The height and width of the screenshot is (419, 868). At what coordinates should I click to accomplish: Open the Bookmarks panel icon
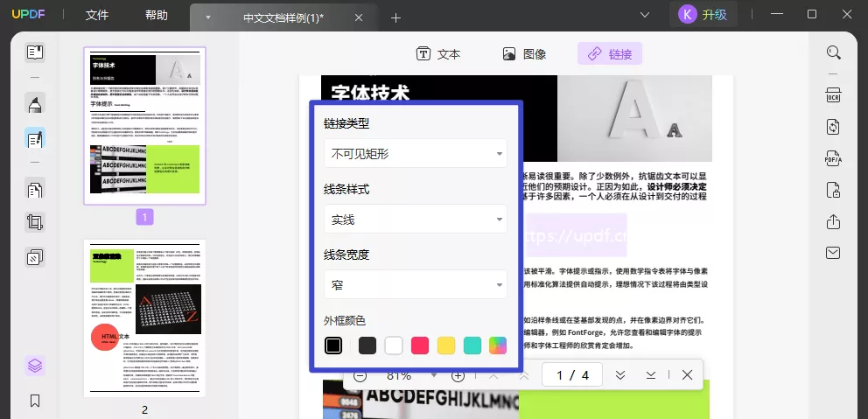coord(35,400)
